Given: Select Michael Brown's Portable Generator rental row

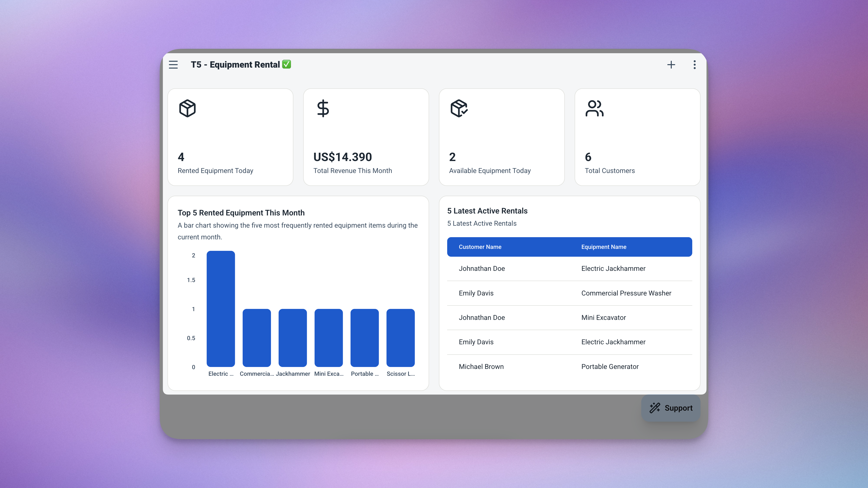Looking at the screenshot, I should click(569, 366).
